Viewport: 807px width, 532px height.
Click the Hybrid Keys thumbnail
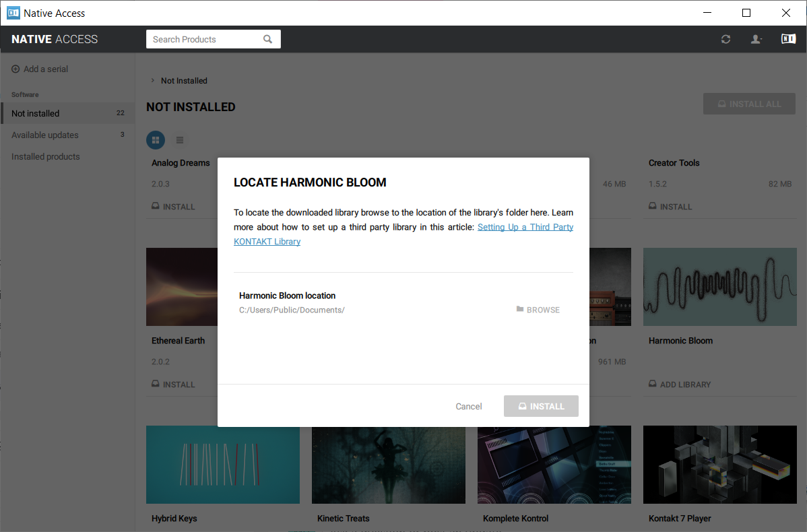point(223,465)
